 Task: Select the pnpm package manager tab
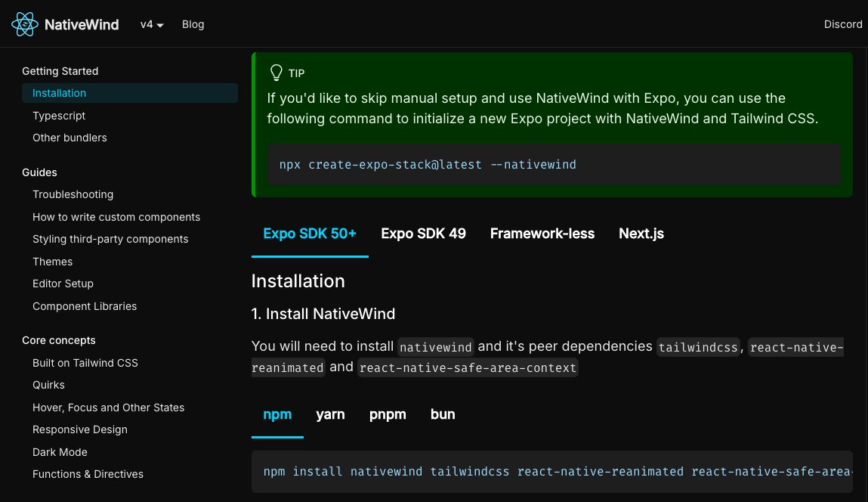pyautogui.click(x=388, y=414)
